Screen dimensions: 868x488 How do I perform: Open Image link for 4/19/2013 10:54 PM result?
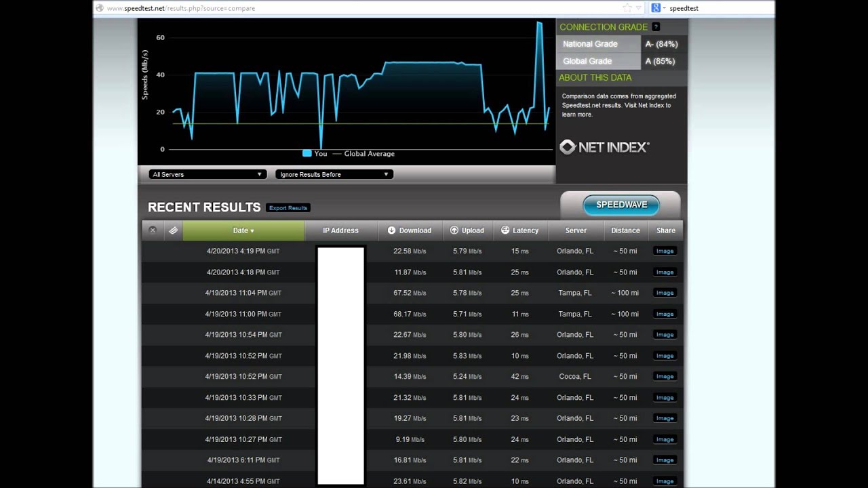tap(665, 335)
